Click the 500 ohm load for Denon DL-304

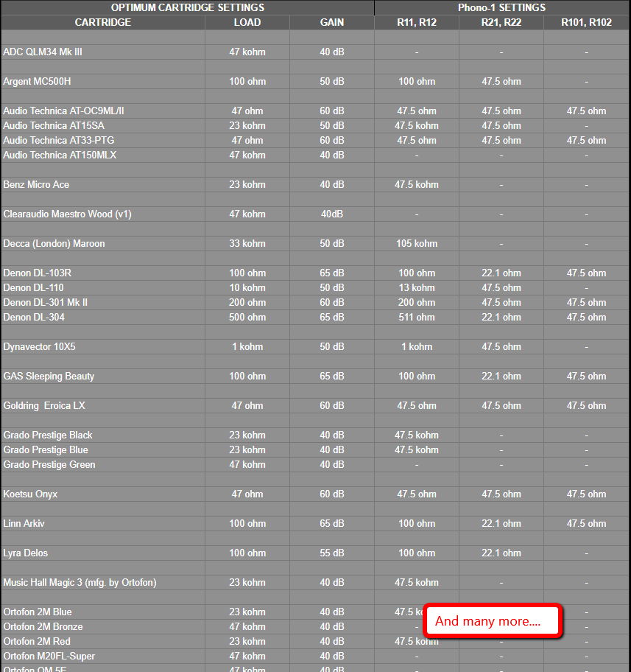(x=247, y=317)
